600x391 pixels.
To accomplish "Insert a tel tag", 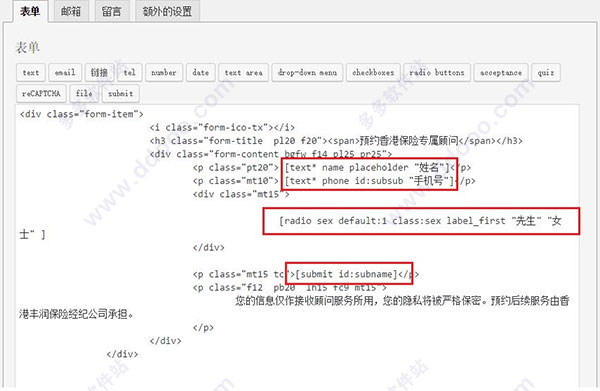I will tap(130, 72).
